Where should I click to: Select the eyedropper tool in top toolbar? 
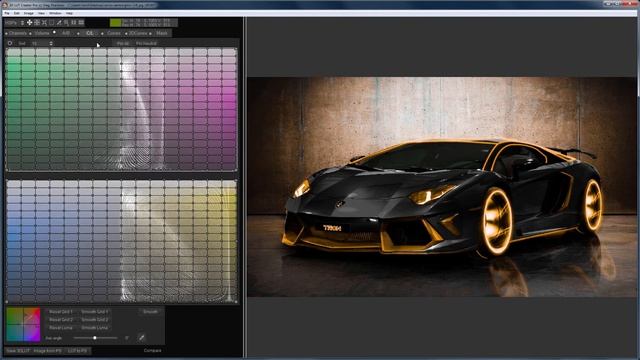pyautogui.click(x=59, y=22)
